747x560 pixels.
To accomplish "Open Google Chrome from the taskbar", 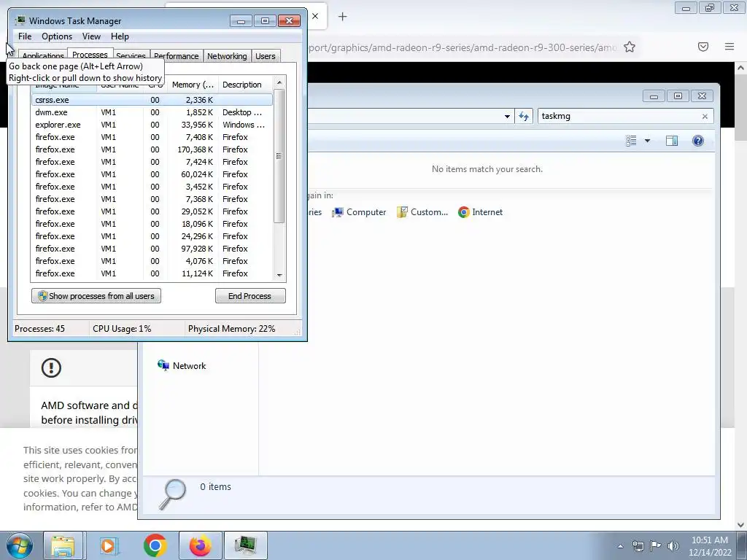I will point(155,545).
